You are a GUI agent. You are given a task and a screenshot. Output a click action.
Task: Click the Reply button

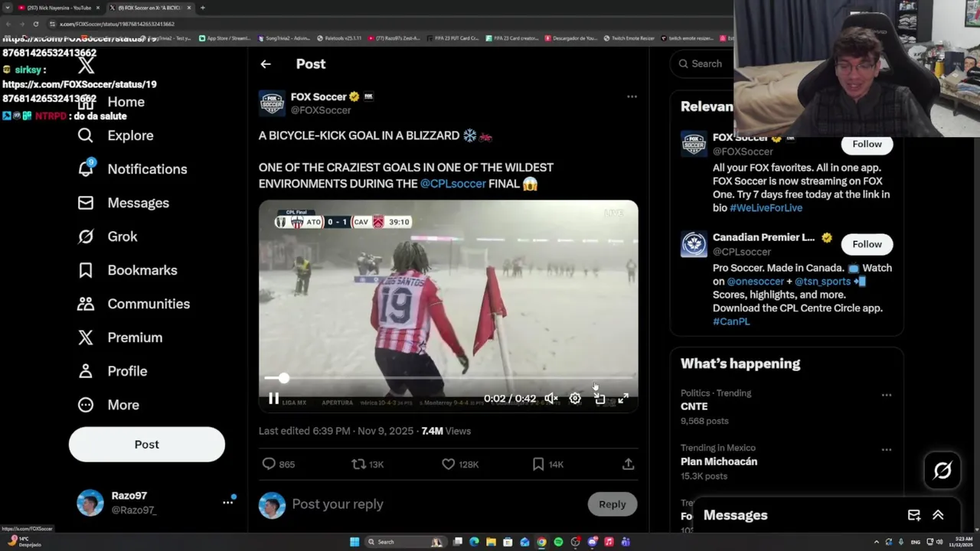point(612,504)
